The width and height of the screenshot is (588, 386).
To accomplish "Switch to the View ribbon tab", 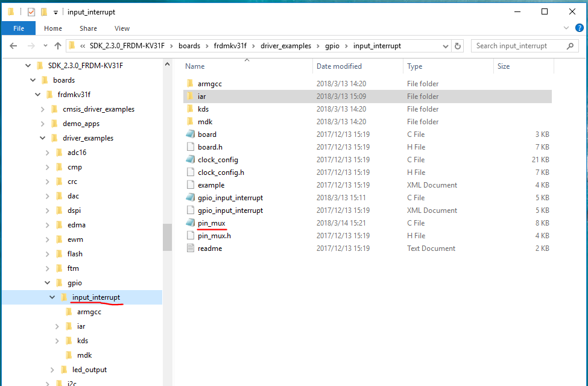I will (x=122, y=28).
